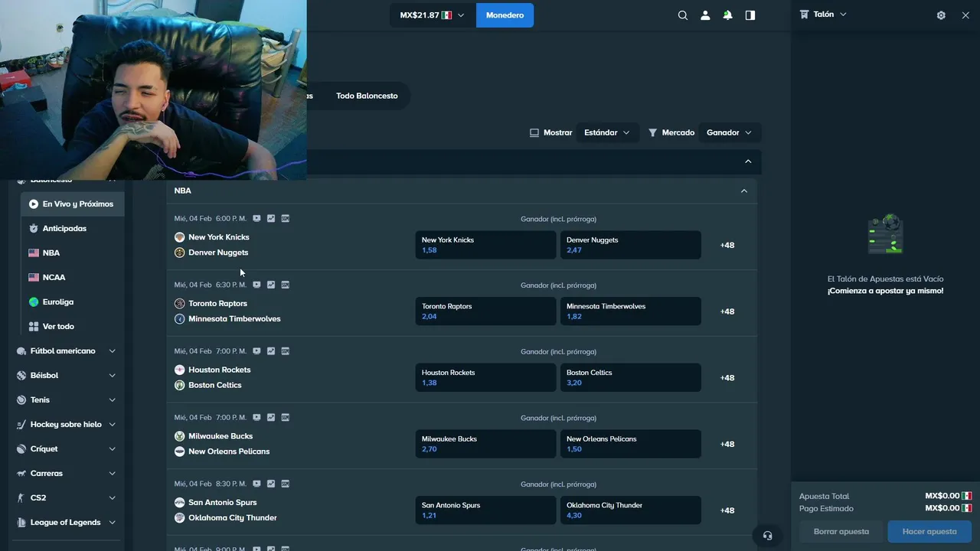Open Euroliga in the sidebar
Screen dimensions: 980x551
72,302
